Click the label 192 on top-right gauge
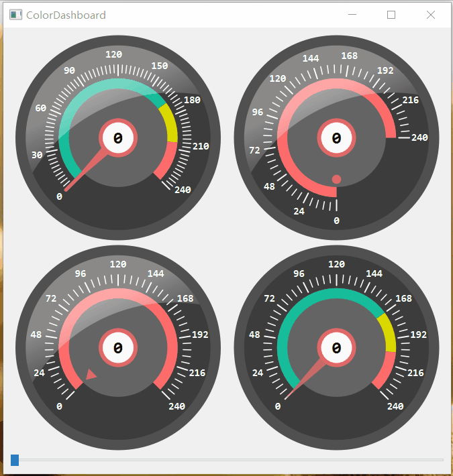Viewport: 453px width, 476px height. pos(385,71)
